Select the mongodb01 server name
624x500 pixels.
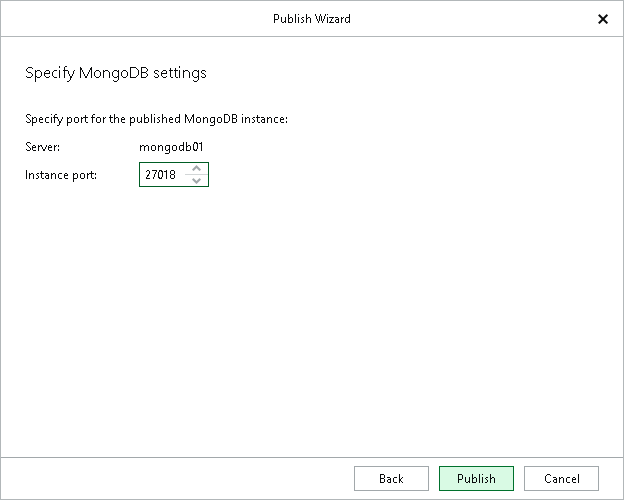tap(171, 147)
